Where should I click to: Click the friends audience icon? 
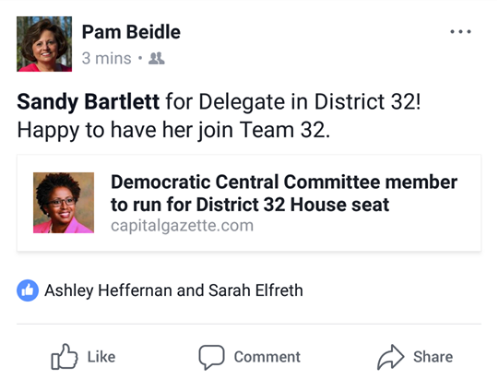pos(156,59)
